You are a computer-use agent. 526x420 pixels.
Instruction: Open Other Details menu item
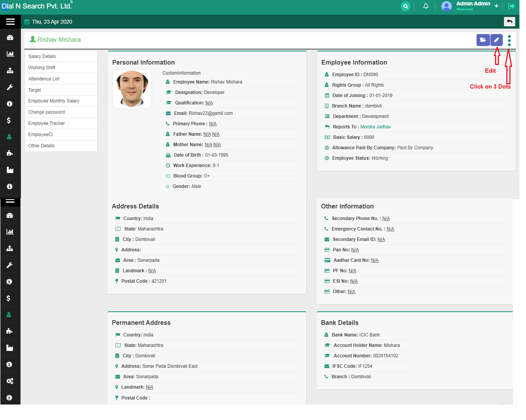click(41, 146)
